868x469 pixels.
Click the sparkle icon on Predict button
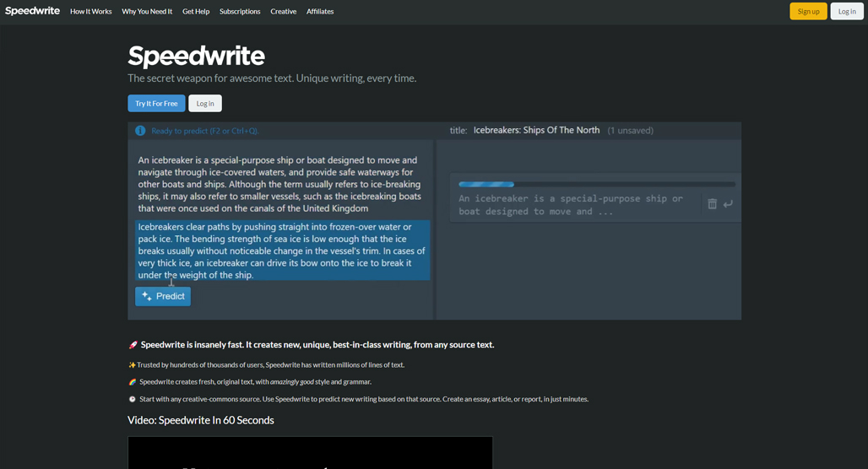pyautogui.click(x=147, y=296)
